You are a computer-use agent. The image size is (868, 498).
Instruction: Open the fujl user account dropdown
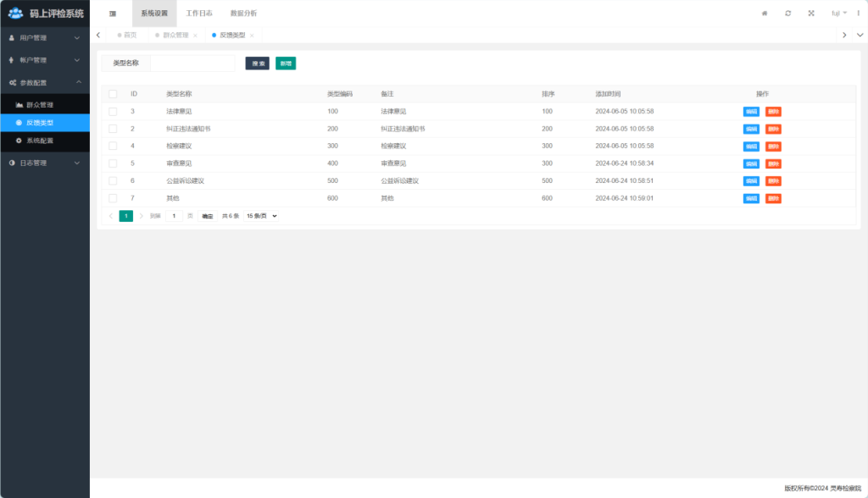pyautogui.click(x=839, y=14)
